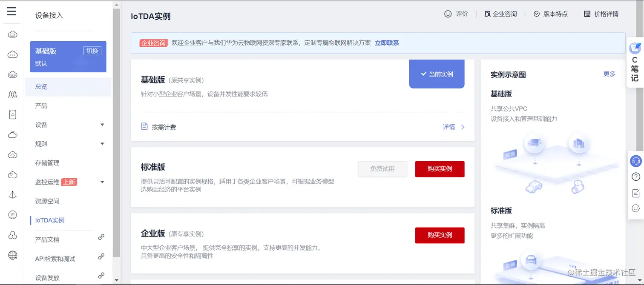Image resolution: width=644 pixels, height=285 pixels.
Task: Click the IoTDA实例 page title
Action: pos(151,16)
